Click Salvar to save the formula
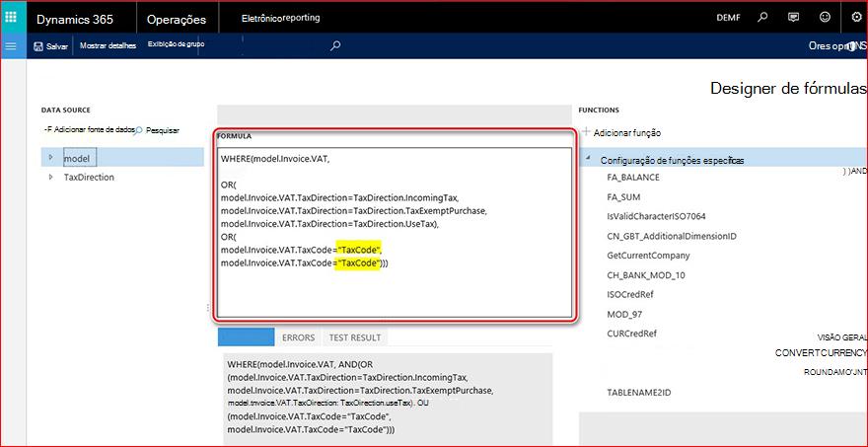The image size is (868, 447). [x=50, y=46]
